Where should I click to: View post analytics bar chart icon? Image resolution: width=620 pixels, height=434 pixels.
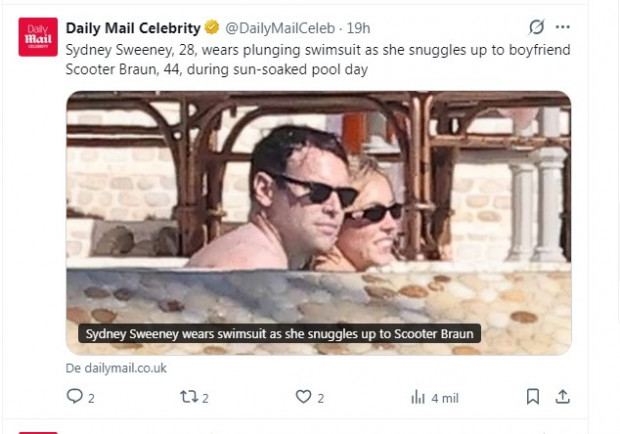[418, 397]
